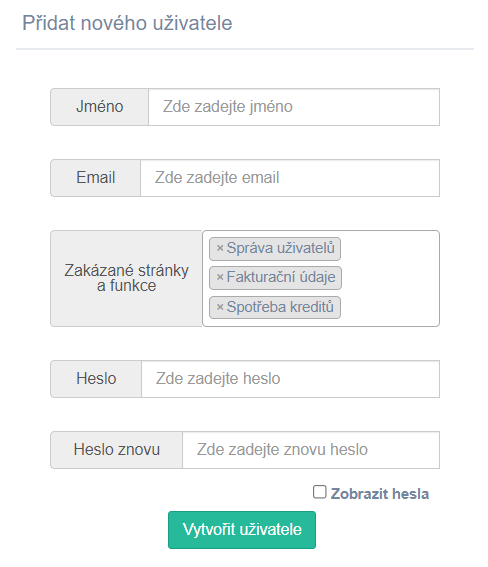This screenshot has width=488, height=567.
Task: Remove the Fakturační údaje tag
Action: [x=220, y=277]
